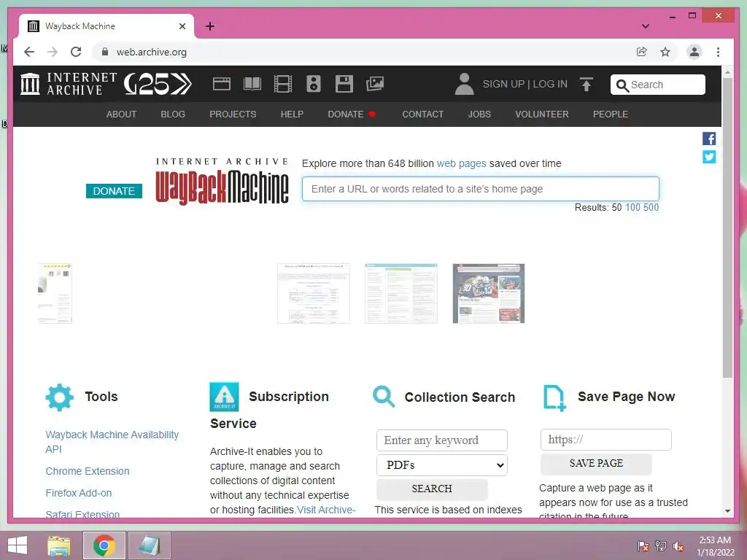Open the Texts book icon
747x560 pixels.
tap(252, 85)
